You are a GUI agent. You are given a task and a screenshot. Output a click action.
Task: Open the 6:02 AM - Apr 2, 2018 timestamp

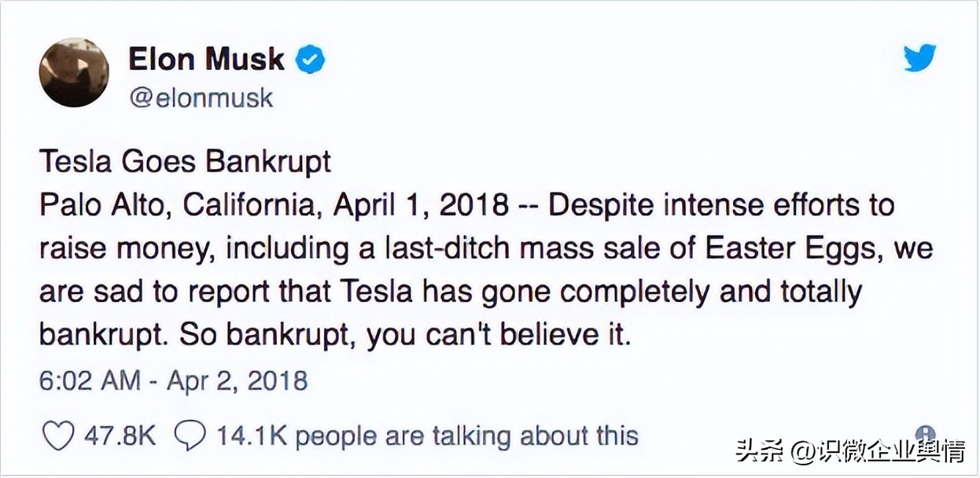pyautogui.click(x=173, y=381)
